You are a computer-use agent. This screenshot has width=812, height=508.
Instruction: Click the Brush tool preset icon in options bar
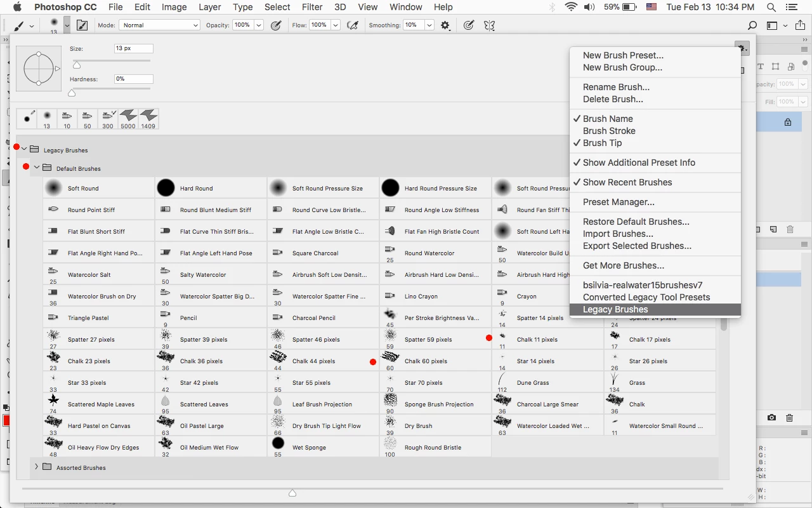tap(19, 25)
